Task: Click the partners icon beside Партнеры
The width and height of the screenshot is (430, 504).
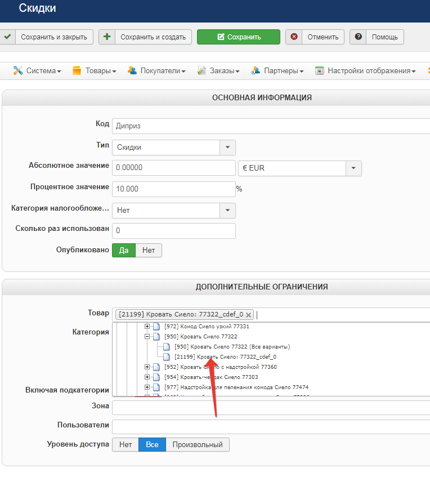Action: click(x=256, y=70)
